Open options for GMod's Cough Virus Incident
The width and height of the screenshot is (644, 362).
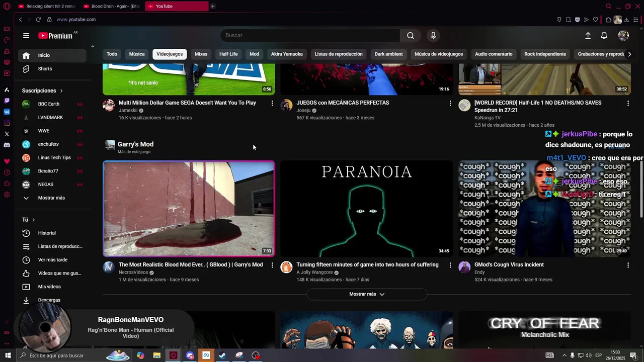pos(628,265)
